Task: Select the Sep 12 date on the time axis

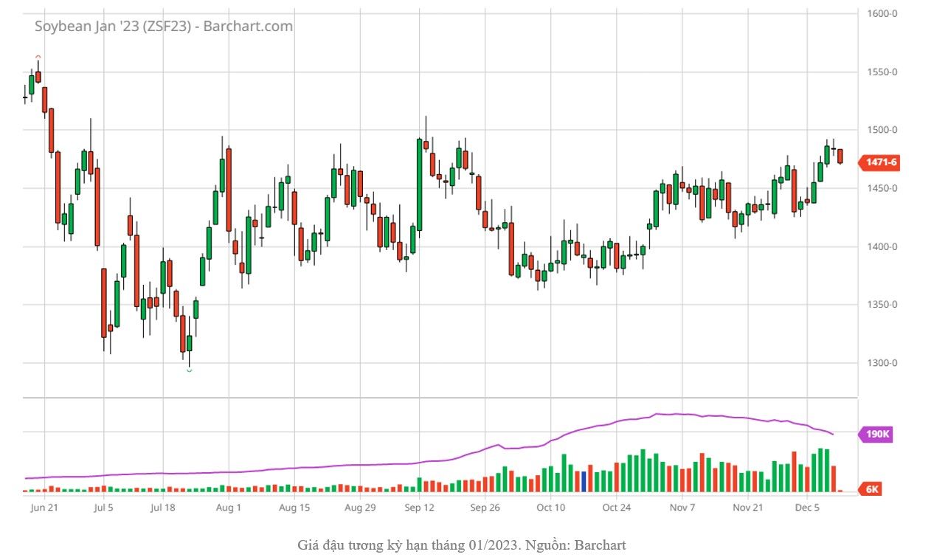Action: [418, 508]
